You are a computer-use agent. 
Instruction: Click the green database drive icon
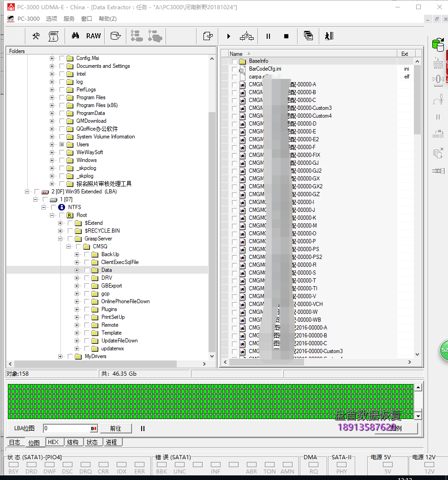(438, 45)
